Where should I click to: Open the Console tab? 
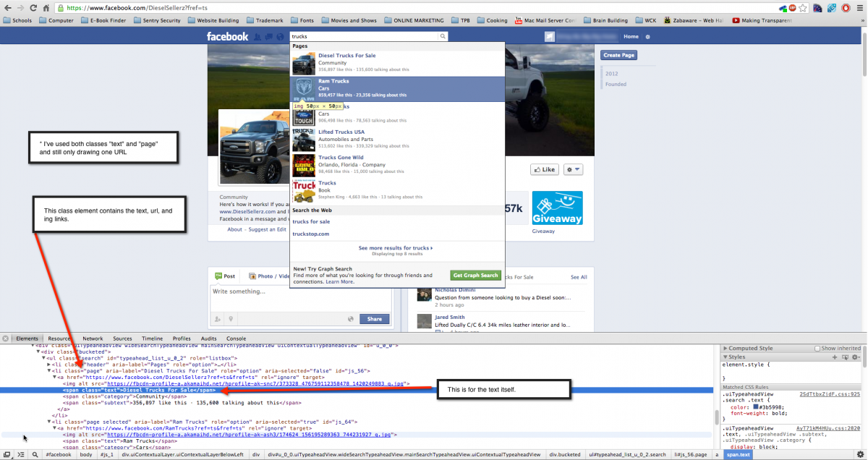[237, 338]
